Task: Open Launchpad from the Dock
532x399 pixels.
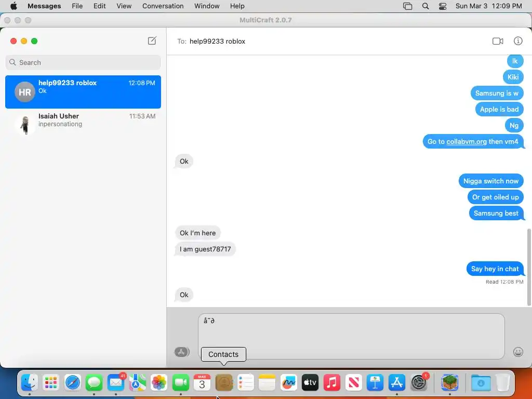Action: [51, 383]
